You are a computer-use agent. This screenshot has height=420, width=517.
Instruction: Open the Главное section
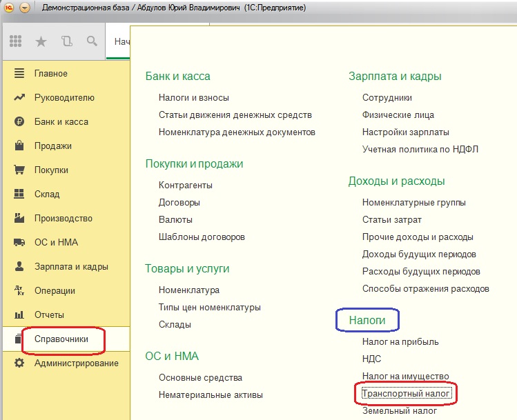tap(51, 74)
